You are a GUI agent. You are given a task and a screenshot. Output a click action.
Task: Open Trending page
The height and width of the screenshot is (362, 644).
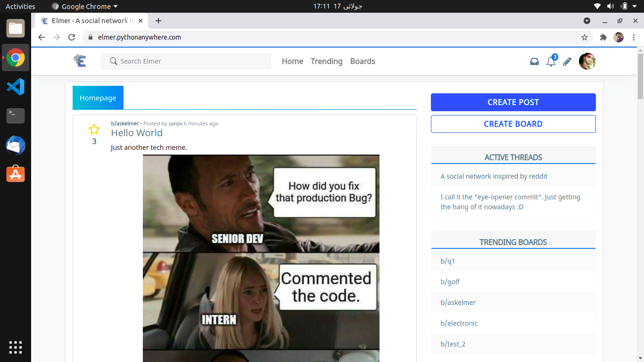tap(326, 61)
